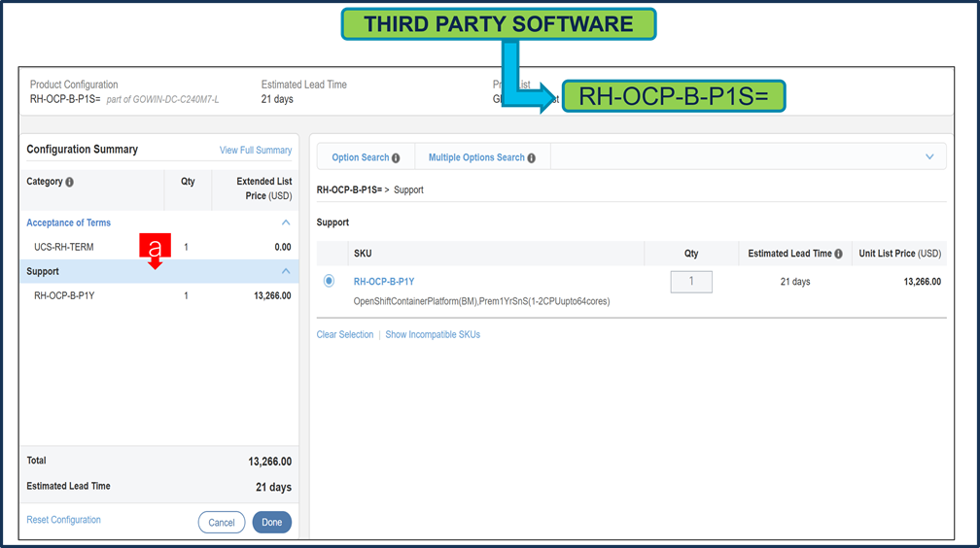Click Show Incompatible SKUs link
980x548 pixels.
click(433, 334)
